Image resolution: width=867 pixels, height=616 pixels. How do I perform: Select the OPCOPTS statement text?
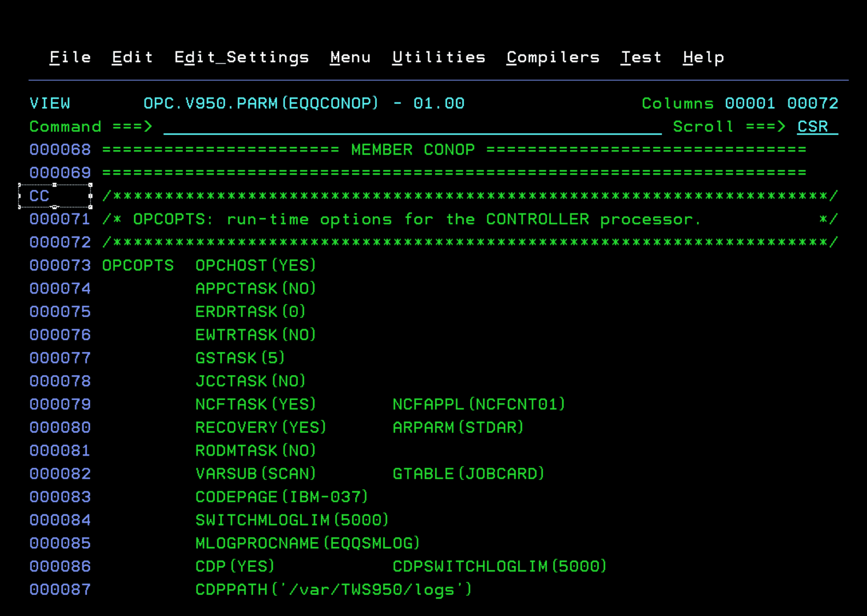click(137, 265)
